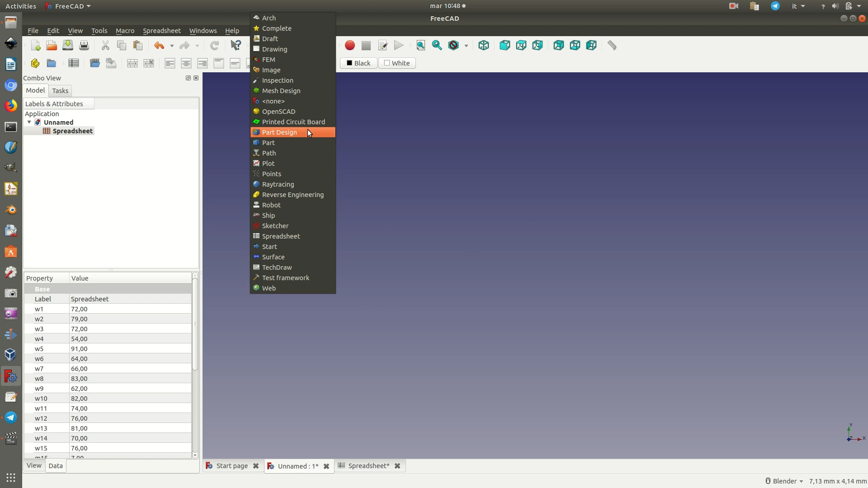
Task: Open the 'it' keyboard layout dropdown
Action: pos(798,6)
